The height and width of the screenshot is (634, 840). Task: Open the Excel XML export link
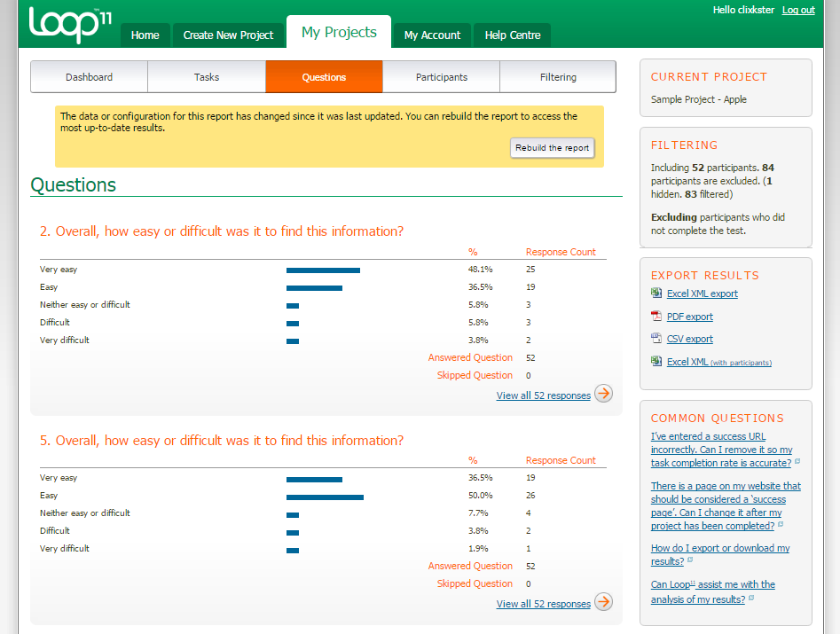pyautogui.click(x=703, y=294)
